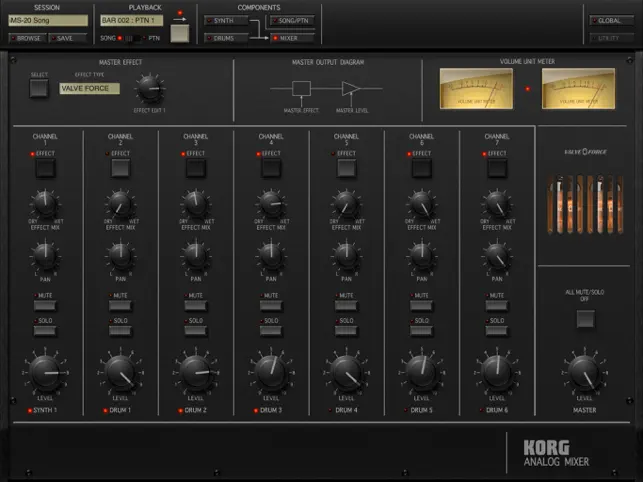
Task: Open the Bar 002 : PTN 1 playback display
Action: [x=131, y=20]
